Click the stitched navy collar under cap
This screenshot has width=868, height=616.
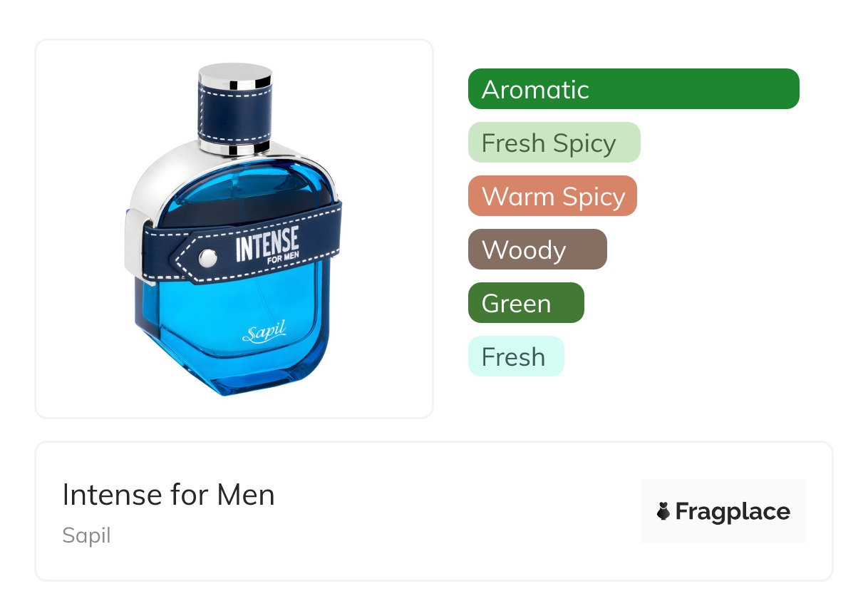click(236, 115)
